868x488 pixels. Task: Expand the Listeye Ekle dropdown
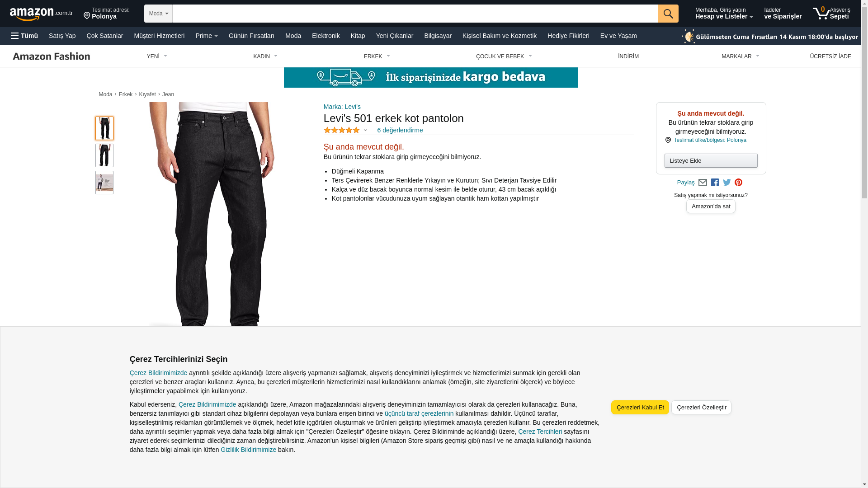[711, 161]
